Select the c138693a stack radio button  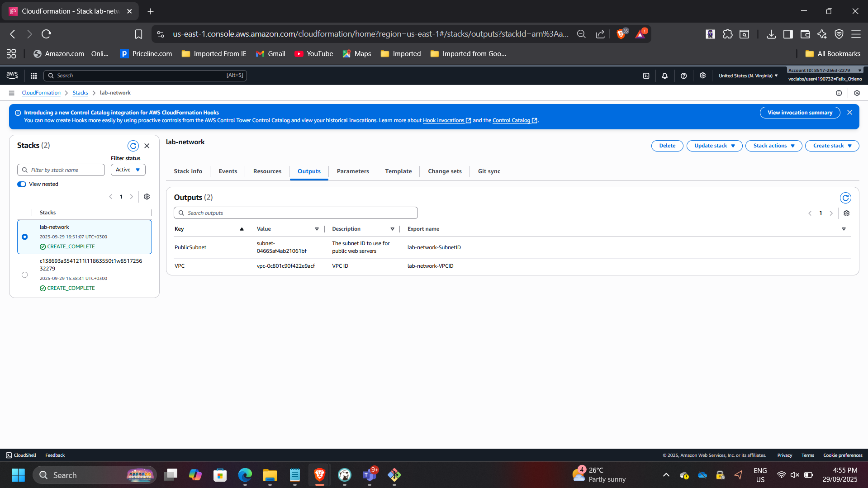point(25,275)
